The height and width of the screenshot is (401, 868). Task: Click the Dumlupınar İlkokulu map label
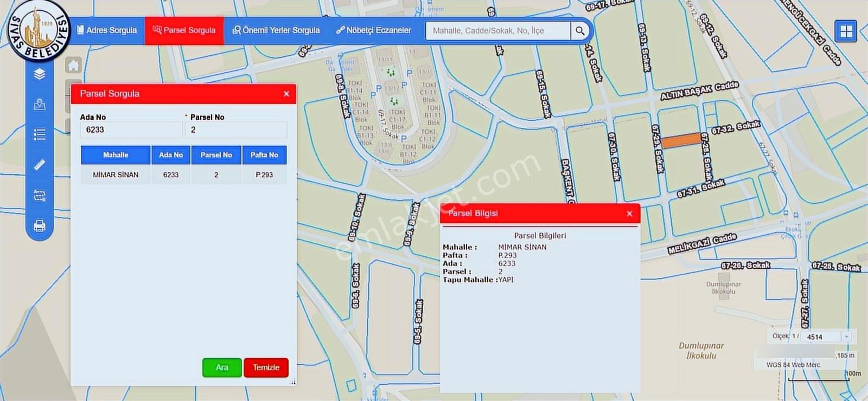tap(701, 351)
